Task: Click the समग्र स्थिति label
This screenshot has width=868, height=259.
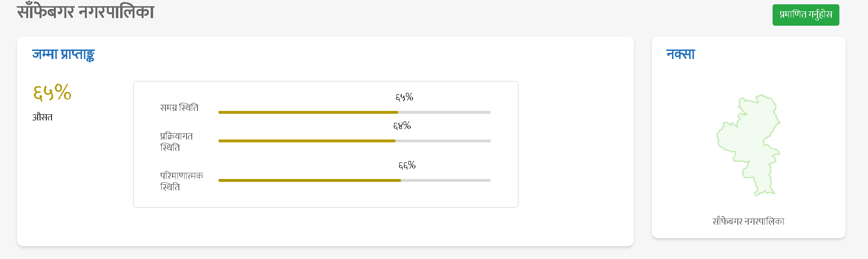Action: [179, 108]
